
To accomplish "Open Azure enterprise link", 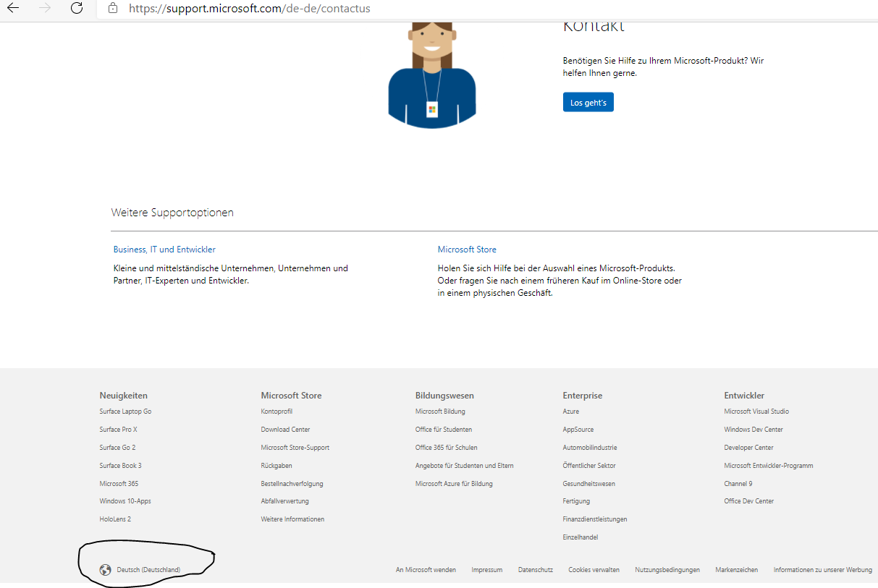I will coord(571,412).
